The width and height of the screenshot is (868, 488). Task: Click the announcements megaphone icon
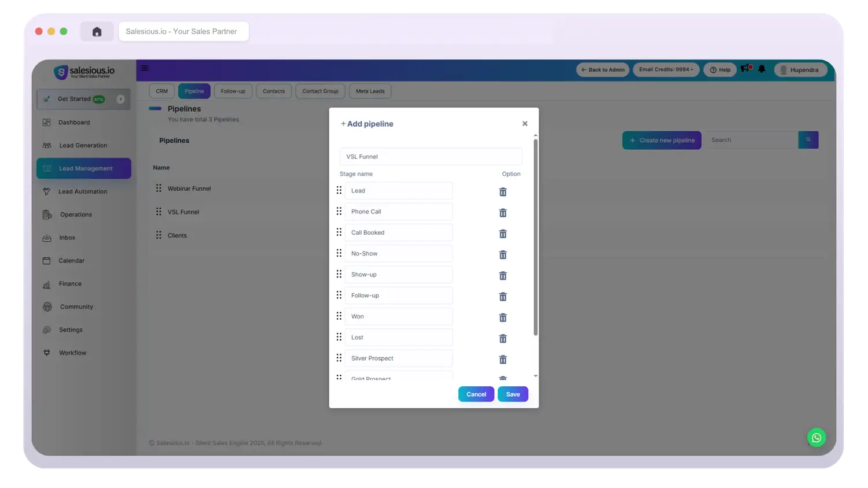pos(745,69)
